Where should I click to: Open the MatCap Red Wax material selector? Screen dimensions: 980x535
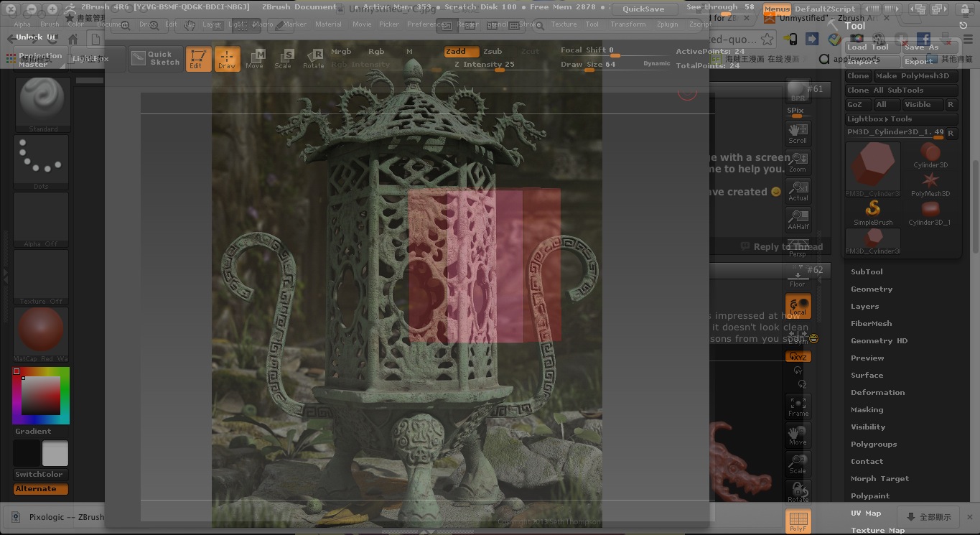tap(42, 335)
